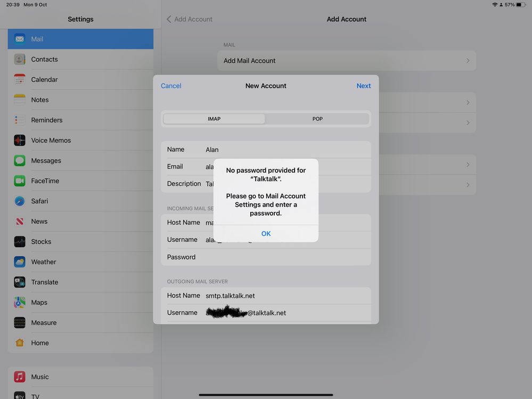Image resolution: width=532 pixels, height=399 pixels.
Task: Edit the outgoing Username field
Action: coord(266,313)
